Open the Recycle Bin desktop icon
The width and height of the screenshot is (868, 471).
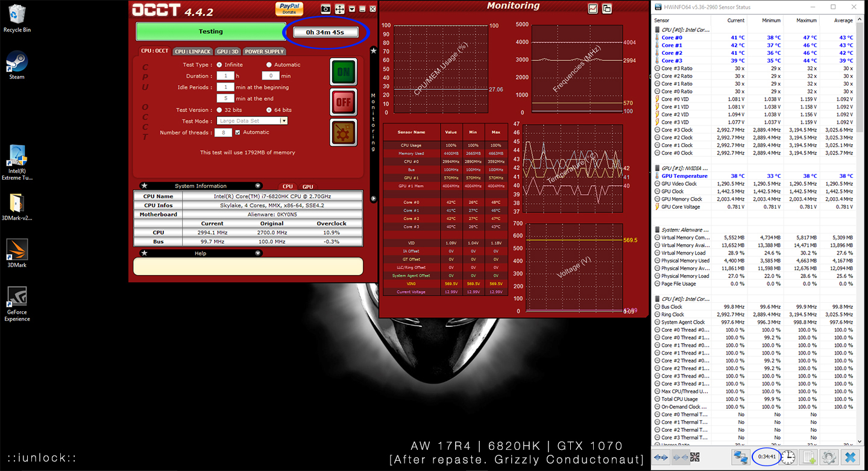click(x=17, y=18)
